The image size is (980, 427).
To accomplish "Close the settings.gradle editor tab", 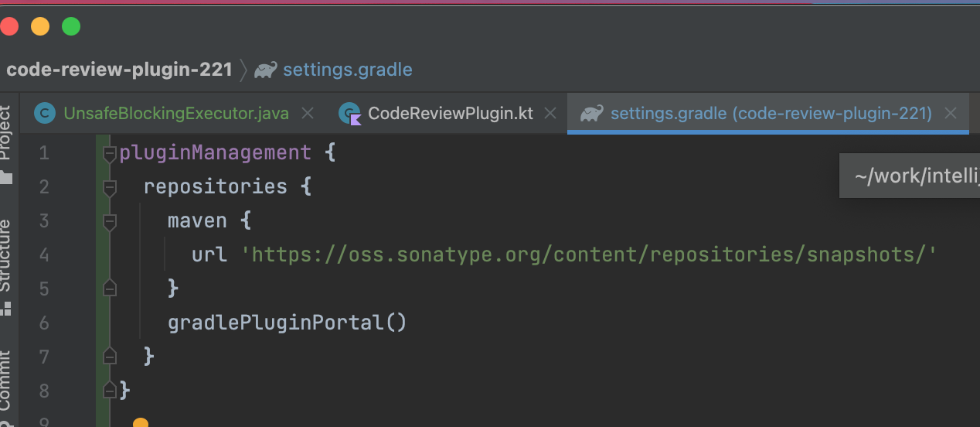I will click(951, 114).
